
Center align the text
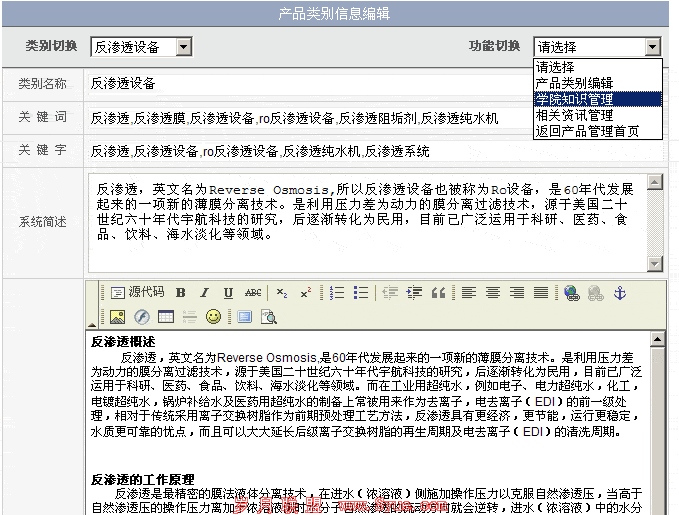pos(493,293)
